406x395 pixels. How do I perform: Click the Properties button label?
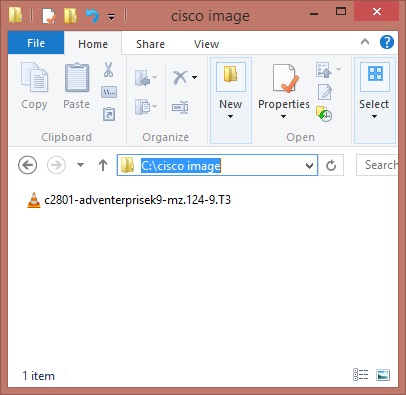point(284,104)
